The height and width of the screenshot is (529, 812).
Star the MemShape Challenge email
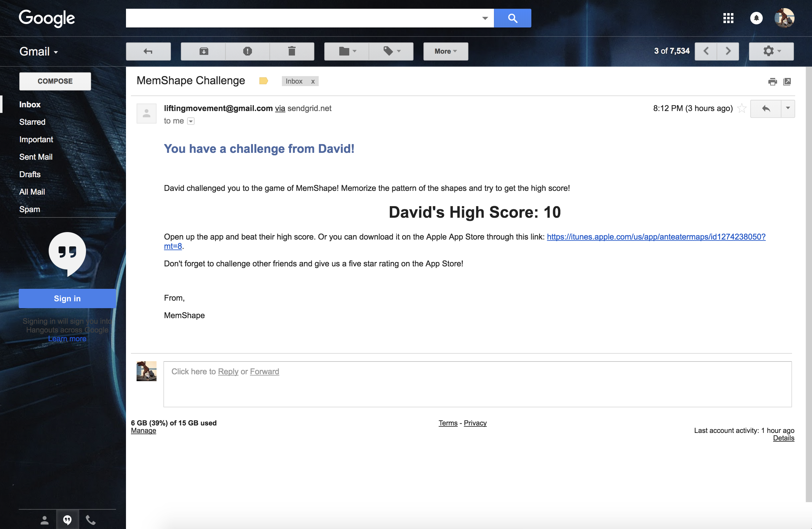pyautogui.click(x=742, y=109)
